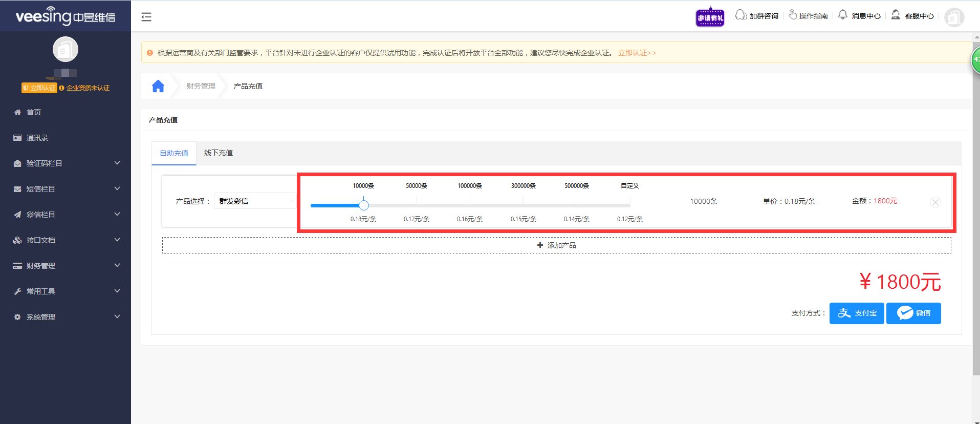Switch to 线下充值 tab
This screenshot has height=424, width=980.
pos(219,153)
